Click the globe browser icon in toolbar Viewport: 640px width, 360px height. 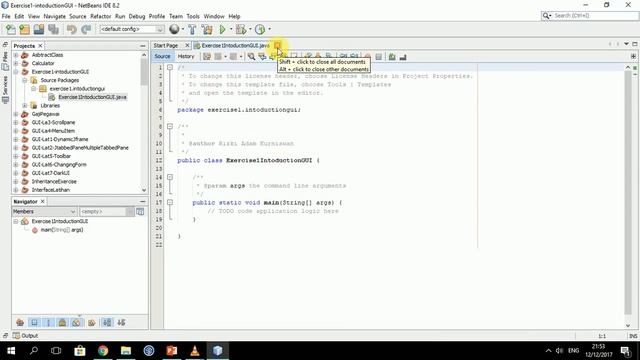[x=174, y=29]
